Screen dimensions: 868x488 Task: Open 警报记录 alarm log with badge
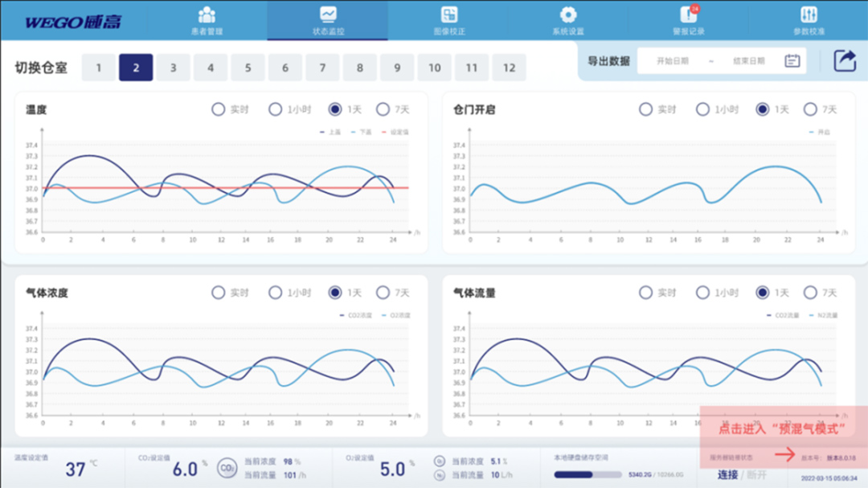pos(689,15)
